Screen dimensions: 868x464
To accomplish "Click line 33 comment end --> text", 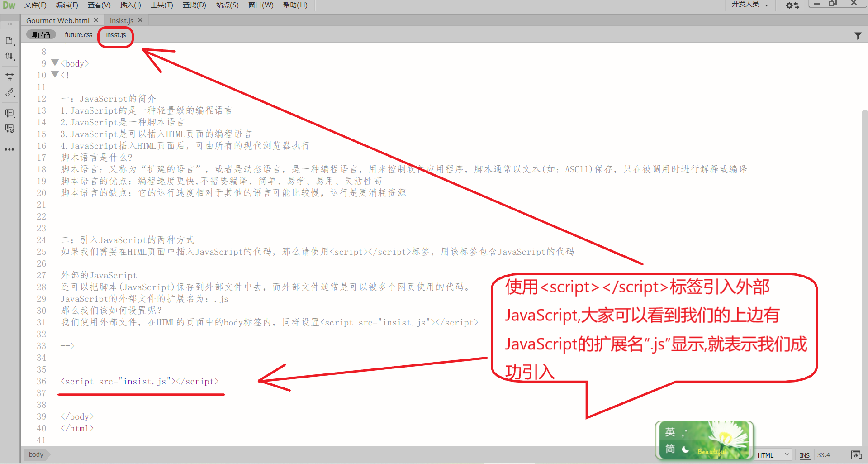I will [x=67, y=346].
